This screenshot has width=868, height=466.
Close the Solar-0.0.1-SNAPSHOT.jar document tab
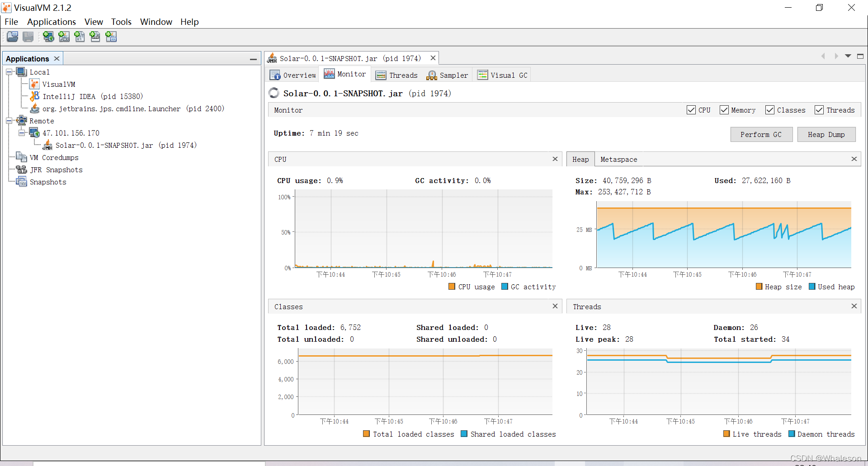433,58
